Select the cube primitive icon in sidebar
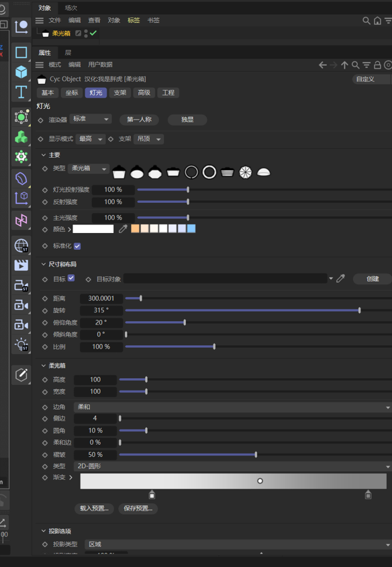 tap(21, 72)
